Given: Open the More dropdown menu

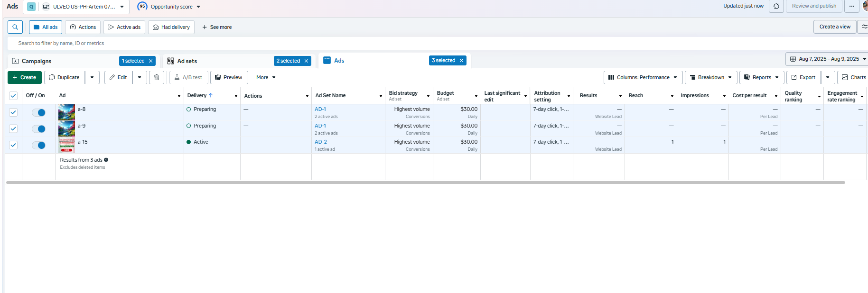Looking at the screenshot, I should point(266,77).
